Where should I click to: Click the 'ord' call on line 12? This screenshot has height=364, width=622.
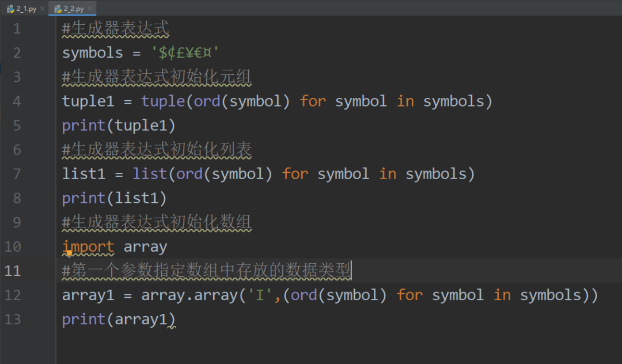coord(304,295)
